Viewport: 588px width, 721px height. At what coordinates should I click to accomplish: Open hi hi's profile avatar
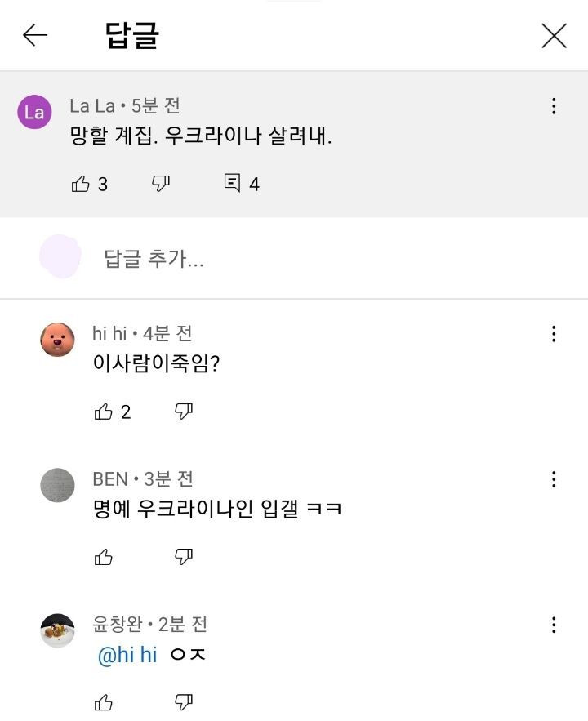click(57, 340)
